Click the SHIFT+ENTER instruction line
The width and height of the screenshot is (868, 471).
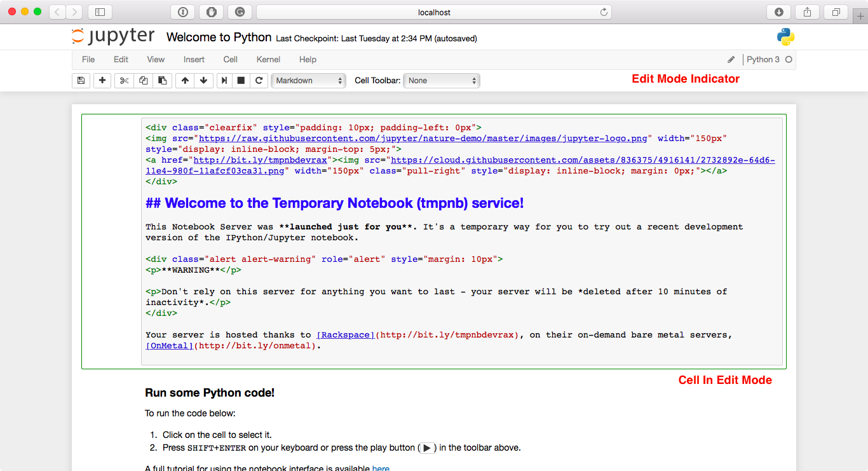tap(342, 448)
